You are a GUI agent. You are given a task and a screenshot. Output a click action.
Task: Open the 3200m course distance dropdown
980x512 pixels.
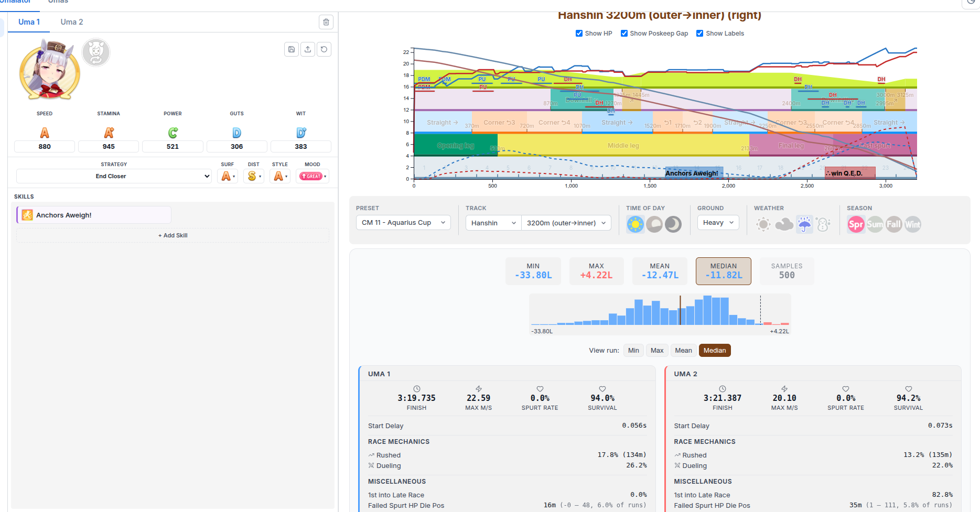tap(566, 223)
